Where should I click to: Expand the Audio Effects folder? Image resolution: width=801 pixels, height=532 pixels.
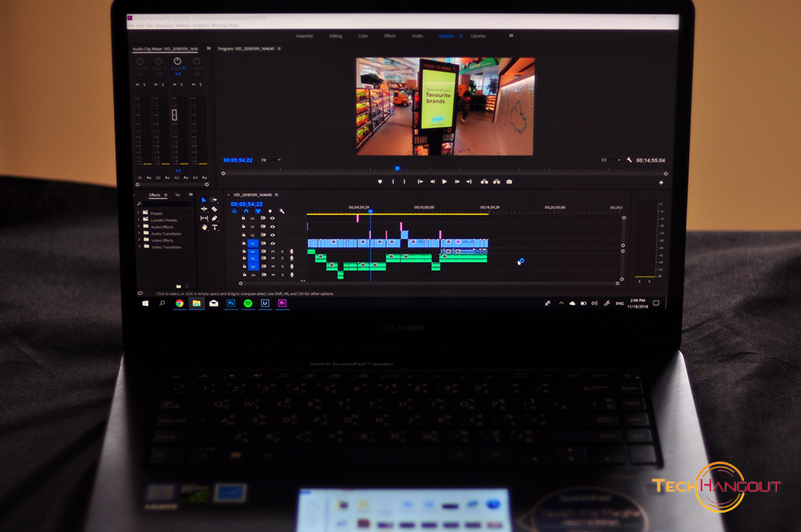[x=139, y=227]
